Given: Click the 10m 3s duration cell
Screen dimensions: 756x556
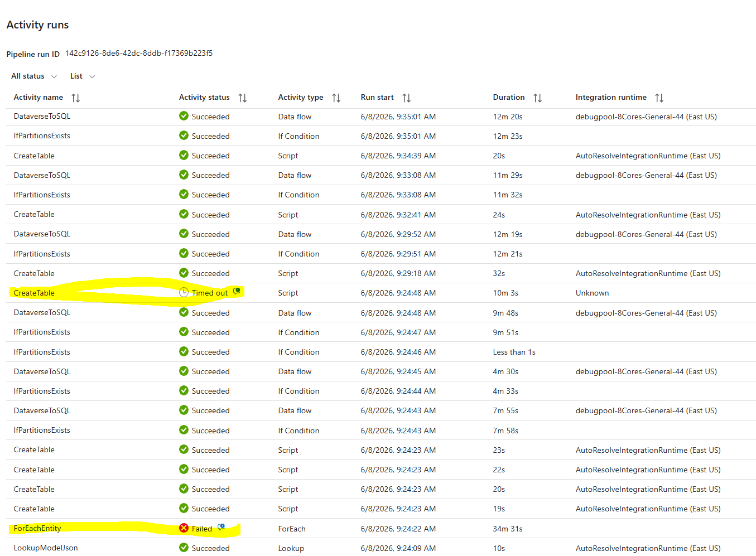Looking at the screenshot, I should [x=505, y=293].
